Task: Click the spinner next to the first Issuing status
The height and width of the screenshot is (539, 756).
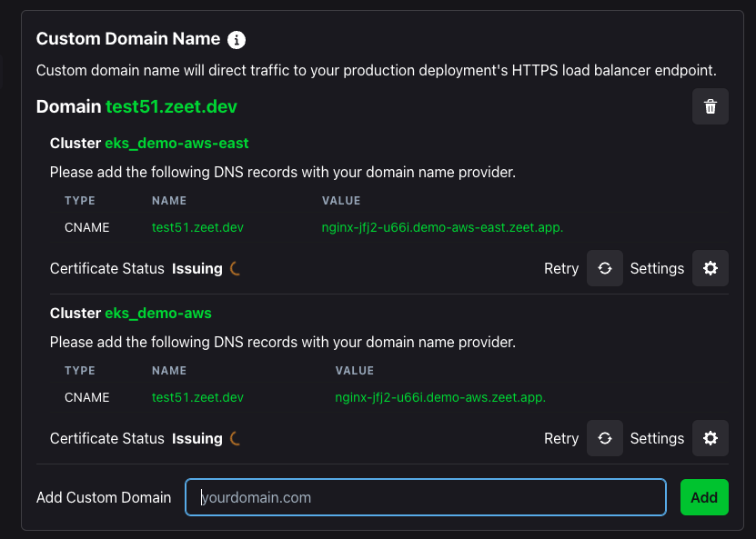Action: tap(235, 268)
